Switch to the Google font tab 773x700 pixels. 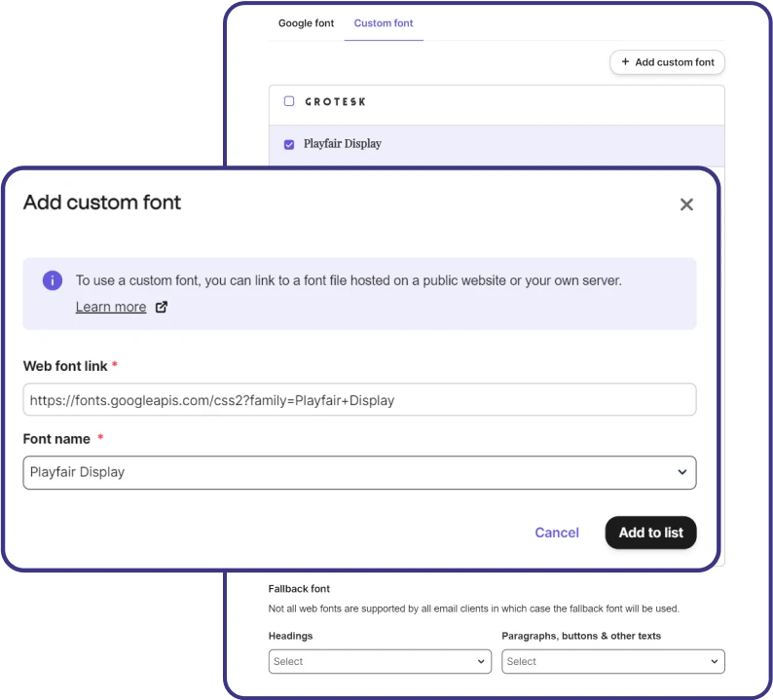coord(306,23)
